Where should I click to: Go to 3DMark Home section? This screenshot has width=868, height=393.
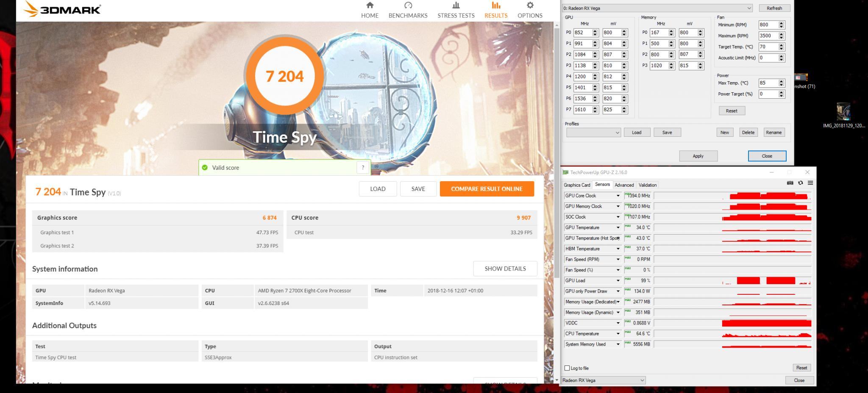370,10
